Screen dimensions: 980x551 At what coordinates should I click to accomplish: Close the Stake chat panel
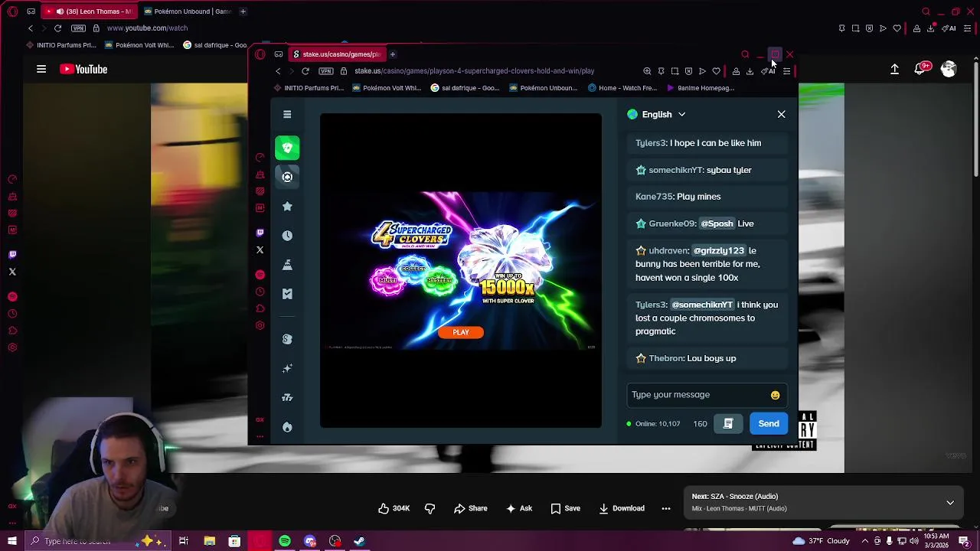click(781, 114)
